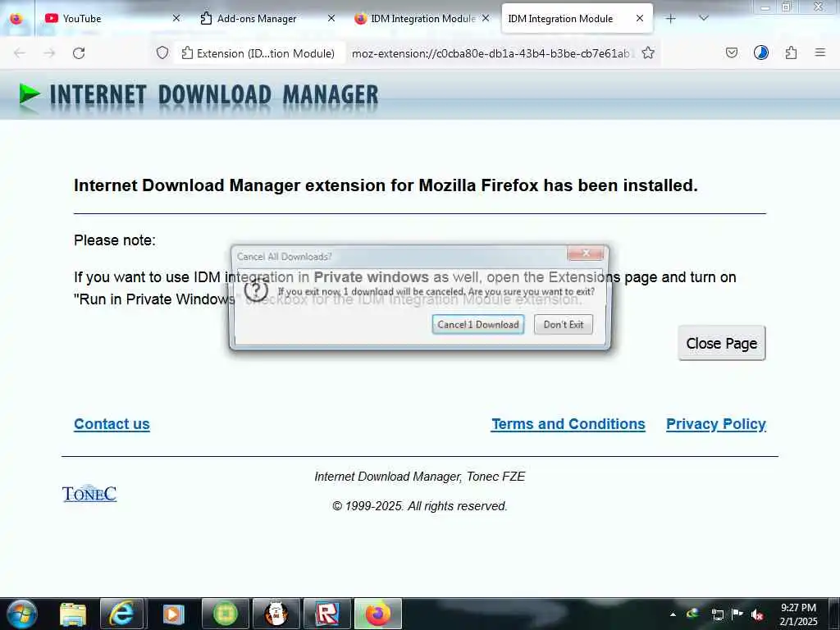This screenshot has height=630, width=840.
Task: Reload the current page
Action: [79, 53]
